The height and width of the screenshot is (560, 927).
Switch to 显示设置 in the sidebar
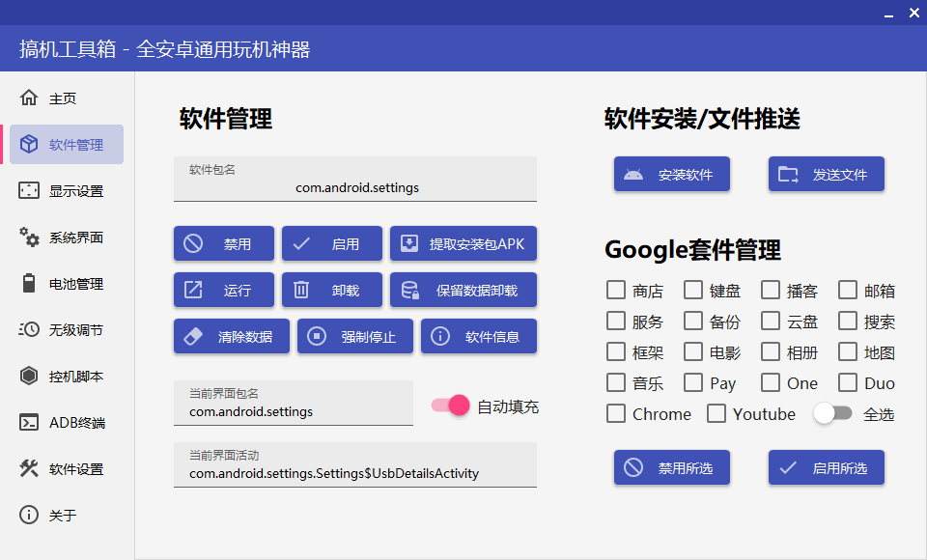[x=30, y=190]
